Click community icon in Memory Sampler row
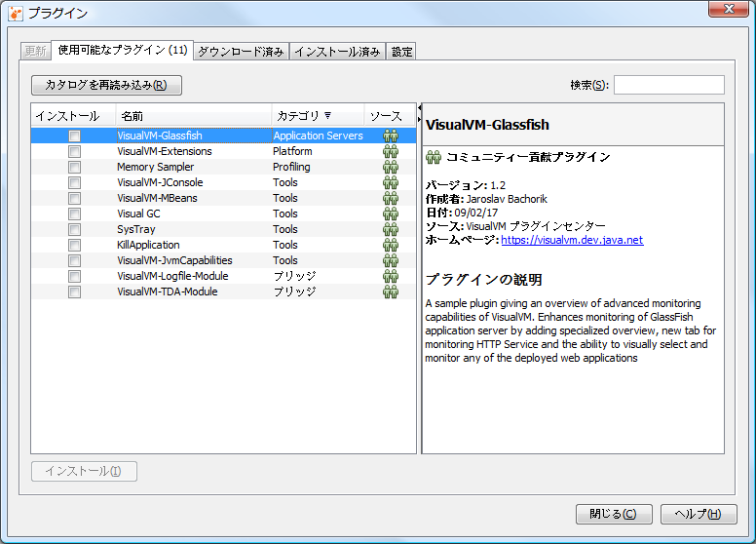The height and width of the screenshot is (544, 756). [x=391, y=167]
